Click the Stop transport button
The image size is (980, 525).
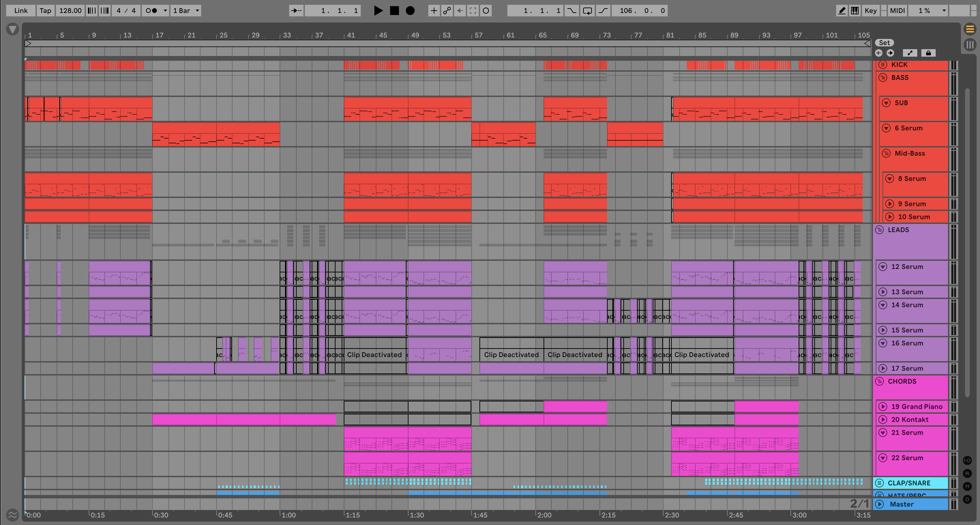point(395,11)
